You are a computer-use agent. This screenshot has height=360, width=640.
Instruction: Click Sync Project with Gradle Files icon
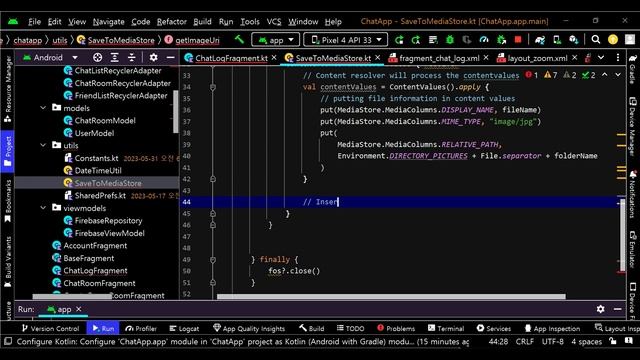(540, 40)
